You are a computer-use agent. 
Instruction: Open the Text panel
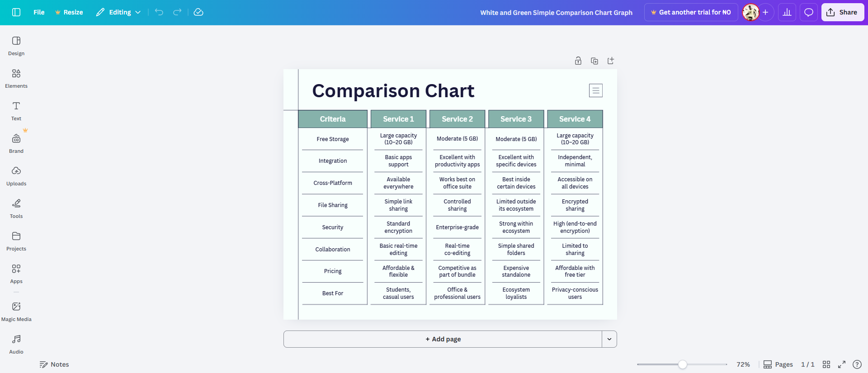(x=16, y=111)
